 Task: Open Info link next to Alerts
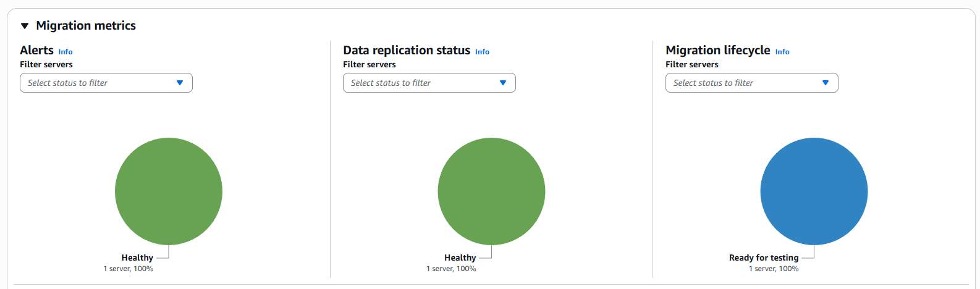coord(65,52)
